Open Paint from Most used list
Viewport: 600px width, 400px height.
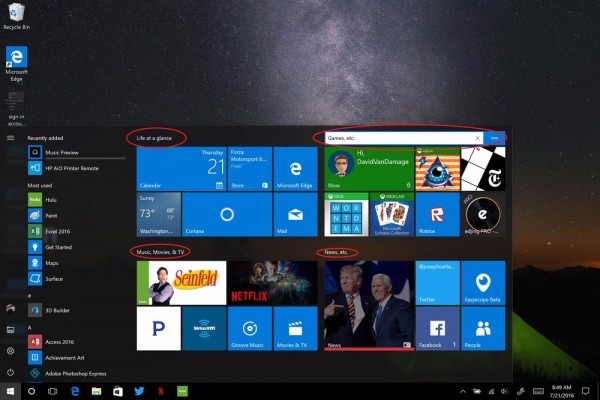click(x=50, y=215)
